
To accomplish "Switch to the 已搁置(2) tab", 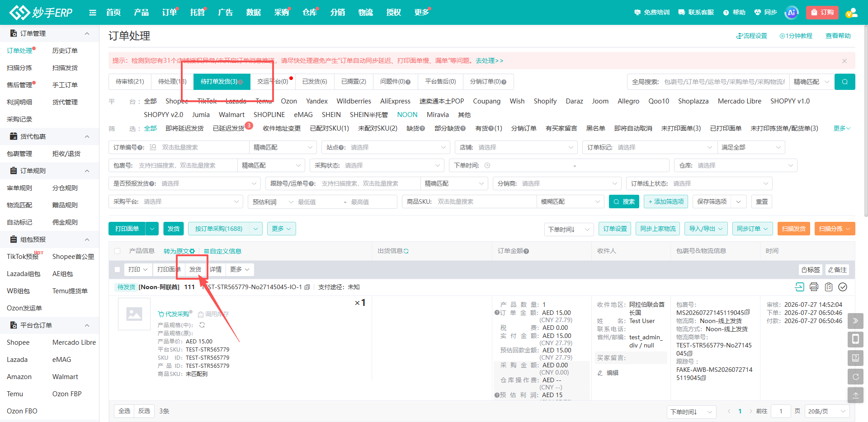I will coord(354,81).
